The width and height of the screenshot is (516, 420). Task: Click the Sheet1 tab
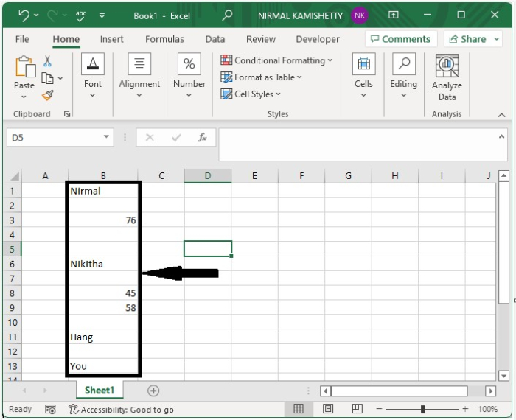click(100, 390)
